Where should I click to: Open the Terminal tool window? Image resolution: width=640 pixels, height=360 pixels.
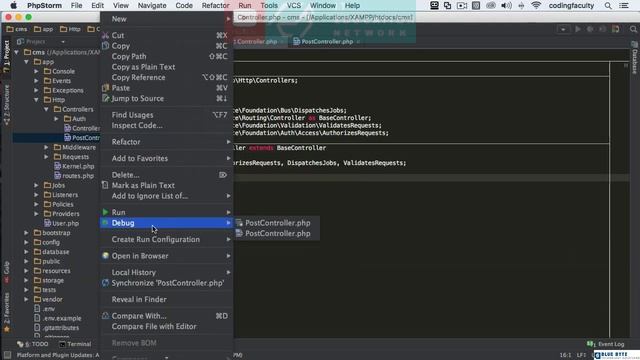76,344
